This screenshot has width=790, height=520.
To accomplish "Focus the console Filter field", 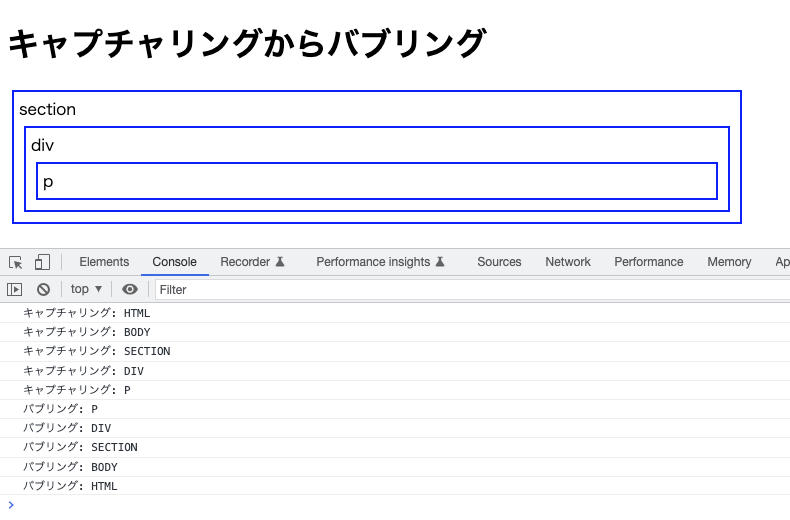I will click(x=473, y=290).
